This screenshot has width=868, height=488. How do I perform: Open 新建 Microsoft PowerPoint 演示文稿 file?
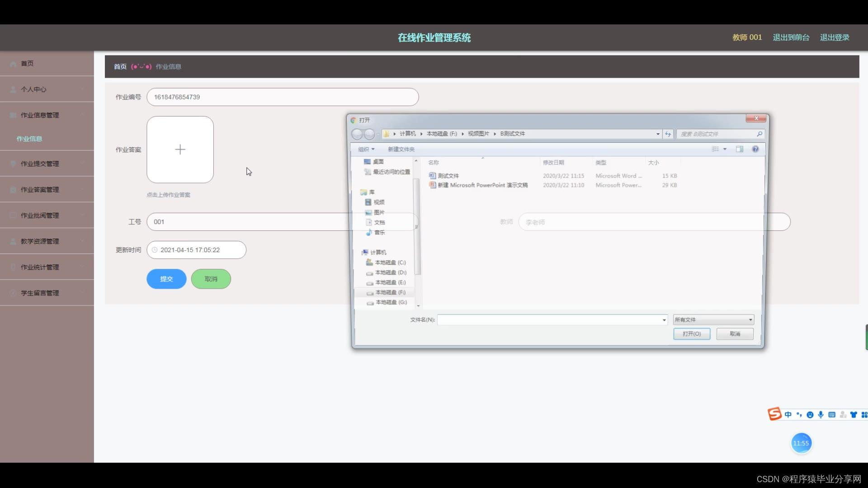pyautogui.click(x=482, y=185)
